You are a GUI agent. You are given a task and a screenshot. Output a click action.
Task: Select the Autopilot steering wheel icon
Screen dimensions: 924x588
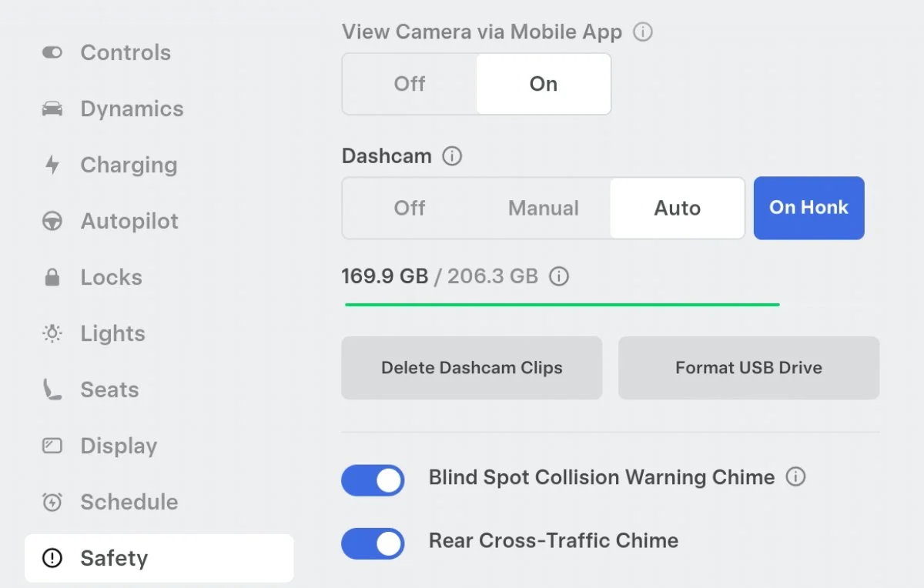[51, 221]
